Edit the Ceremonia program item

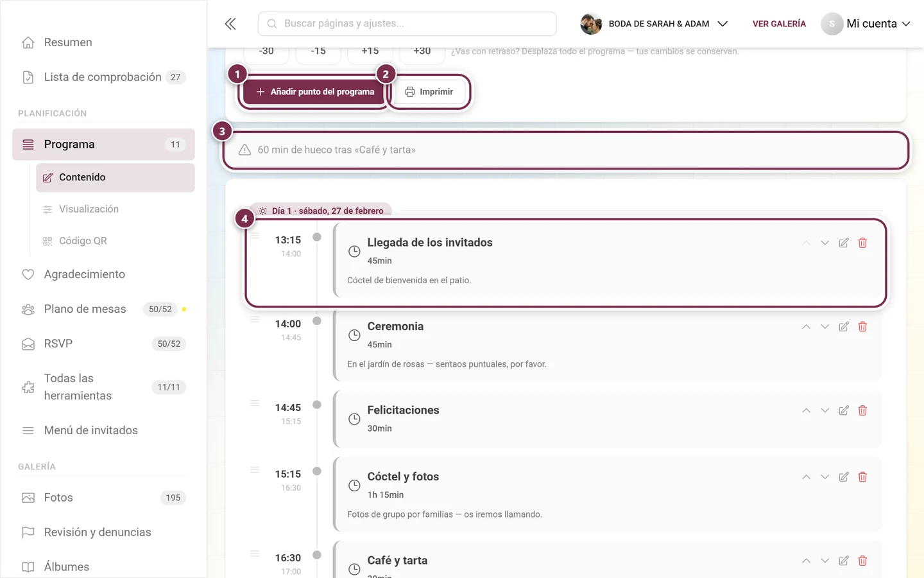pos(844,327)
